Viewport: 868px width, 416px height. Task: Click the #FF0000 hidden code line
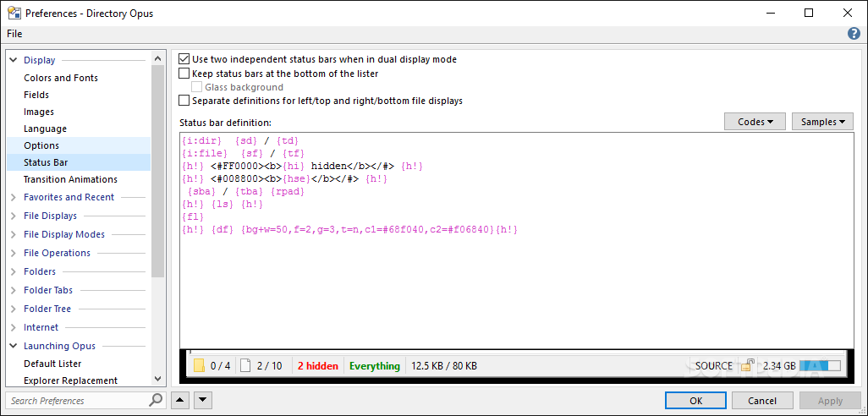pos(304,166)
